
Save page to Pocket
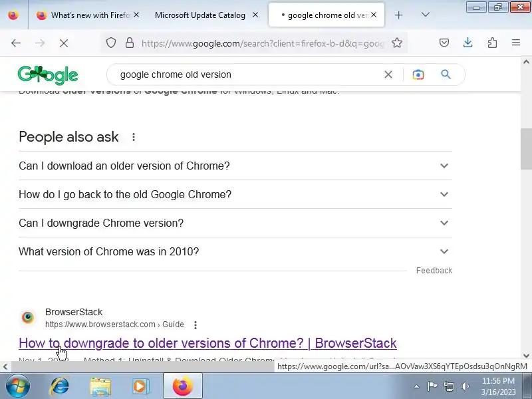pos(444,43)
